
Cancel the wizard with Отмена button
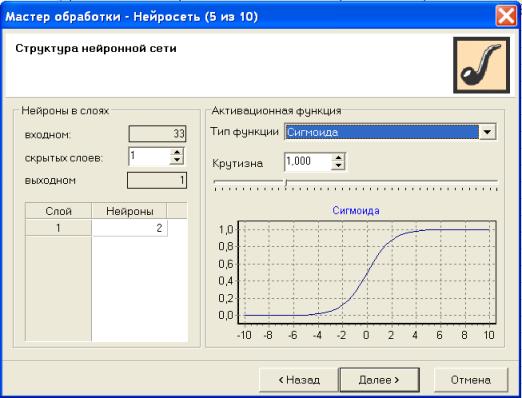471,380
